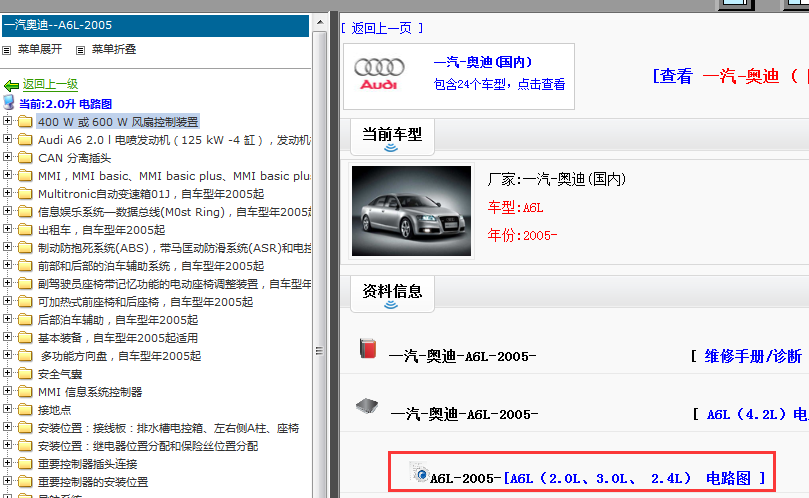The image size is (809, 498).
Task: Click the left panel vertical scrollbar thumb
Action: tap(319, 351)
